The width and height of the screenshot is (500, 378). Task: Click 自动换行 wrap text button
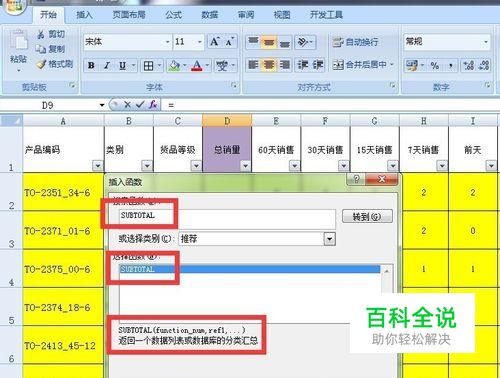point(355,42)
